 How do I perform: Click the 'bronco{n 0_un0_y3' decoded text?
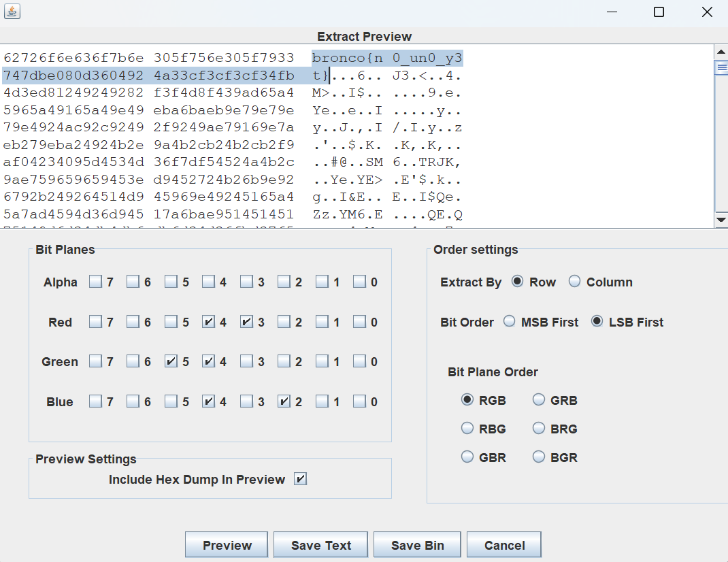387,58
